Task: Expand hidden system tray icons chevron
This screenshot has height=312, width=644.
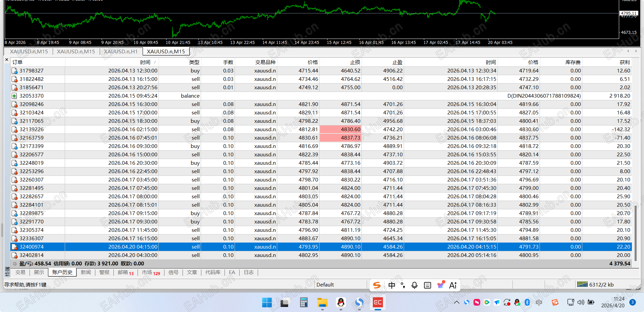Action: 457,302
